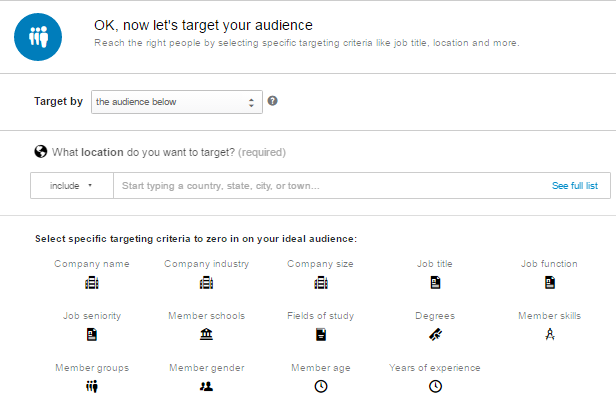
Task: Select the Job title label
Action: 435,264
